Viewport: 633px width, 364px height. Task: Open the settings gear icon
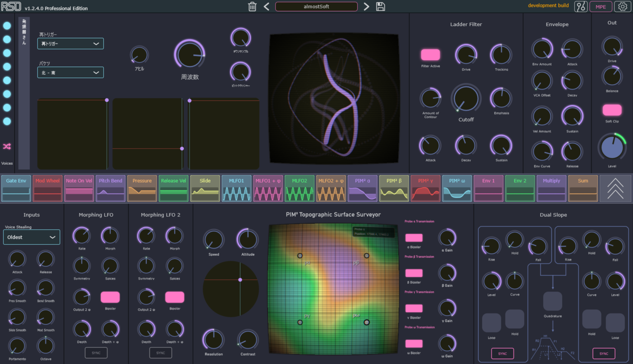pos(622,7)
